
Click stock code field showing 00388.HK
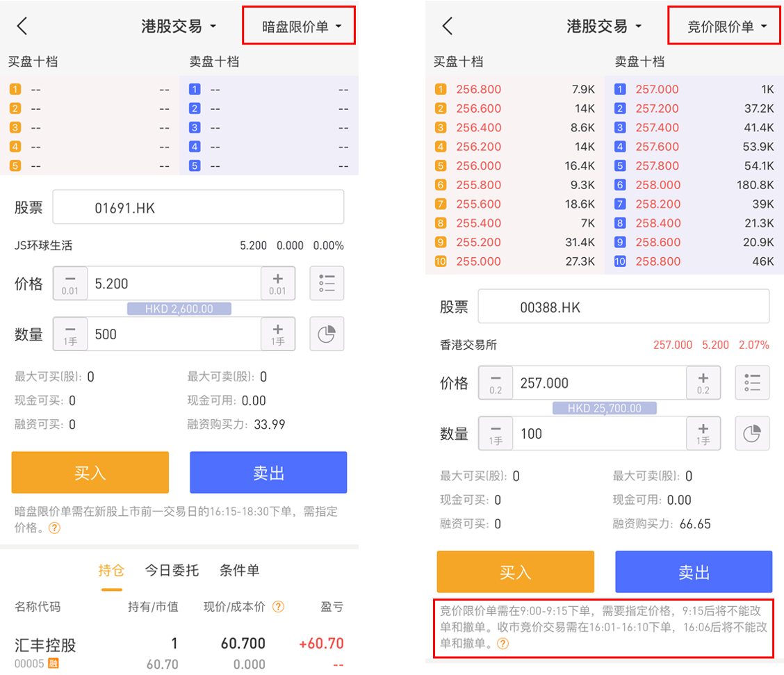(x=623, y=307)
